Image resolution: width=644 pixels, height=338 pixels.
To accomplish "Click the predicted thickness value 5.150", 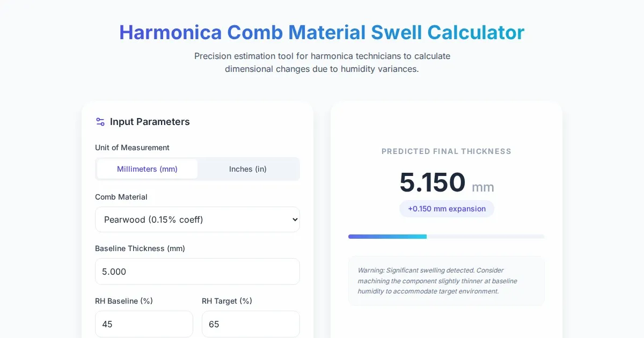I will (433, 182).
